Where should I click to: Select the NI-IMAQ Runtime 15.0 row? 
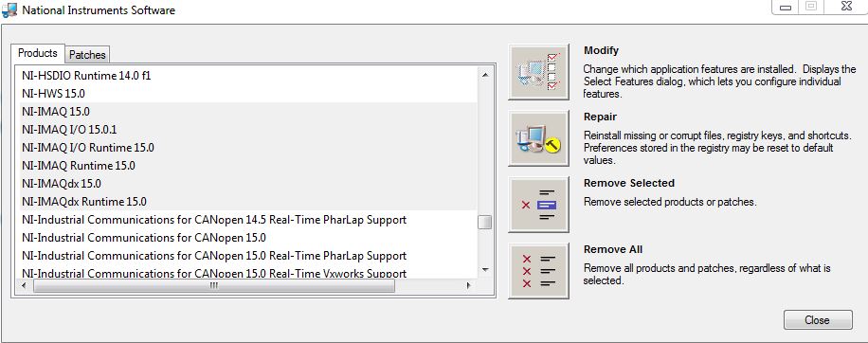[x=248, y=166]
